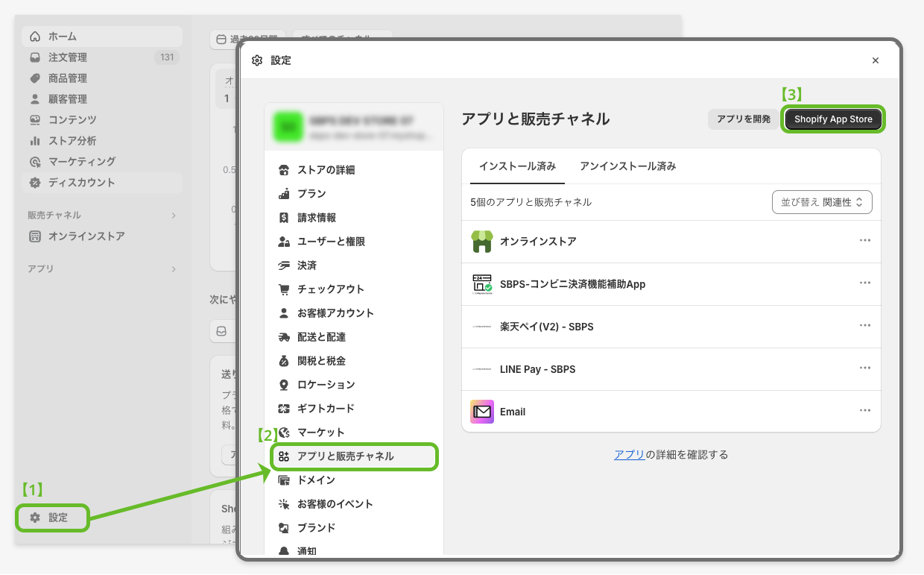924x575 pixels.
Task: Click the 顧客管理 person icon
Action: point(35,99)
